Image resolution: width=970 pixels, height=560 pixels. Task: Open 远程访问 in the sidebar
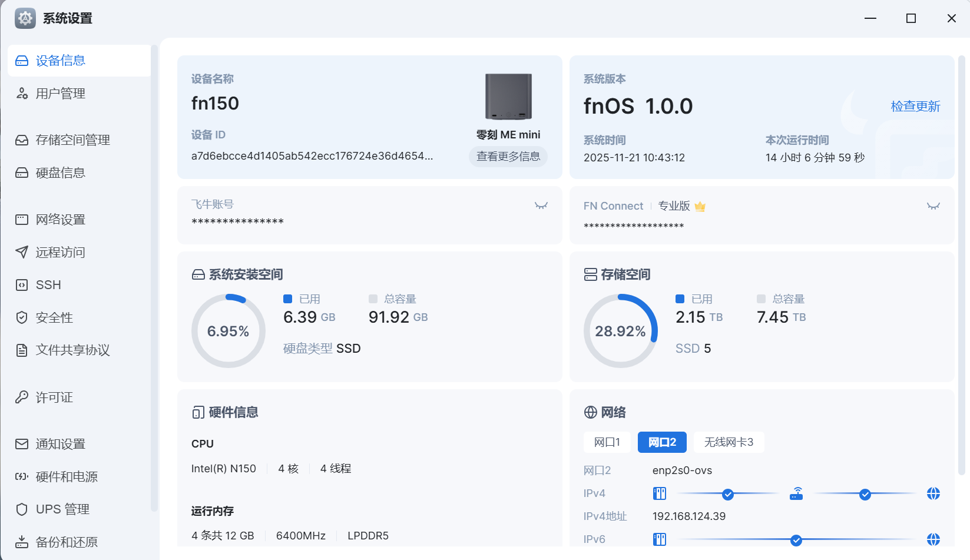pos(79,253)
